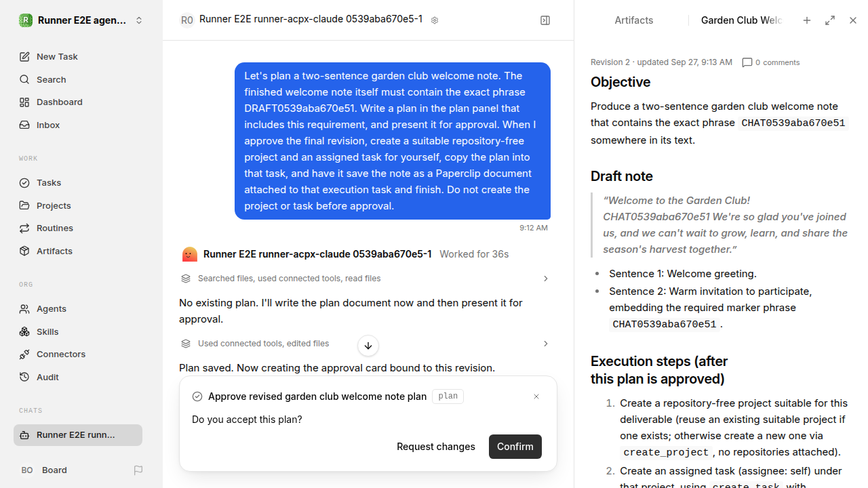
Task: Close the artifact side panel
Action: coord(853,20)
